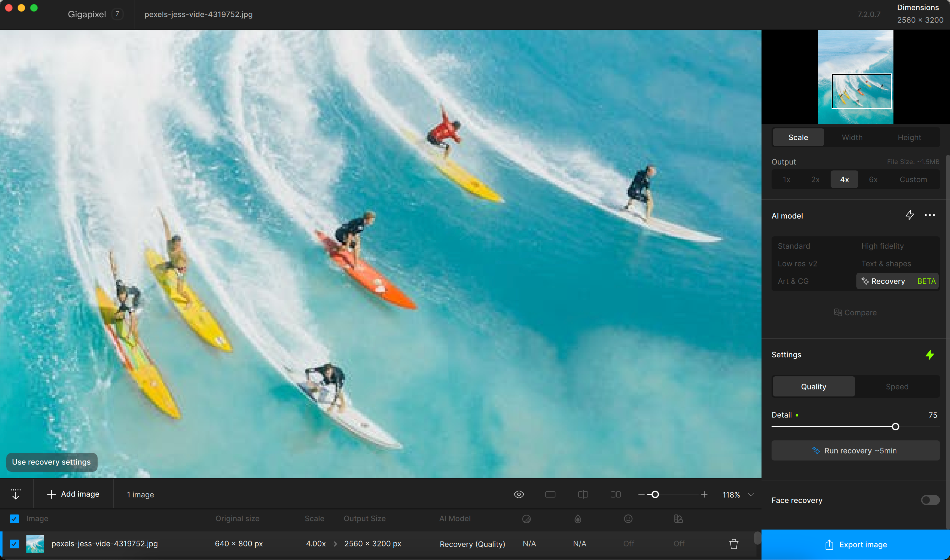Select the Speed setting

(897, 386)
